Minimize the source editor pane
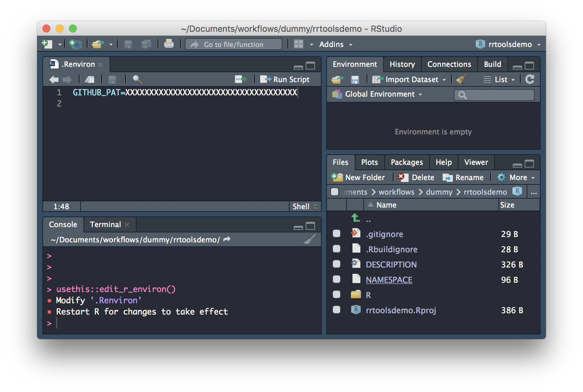 point(298,67)
